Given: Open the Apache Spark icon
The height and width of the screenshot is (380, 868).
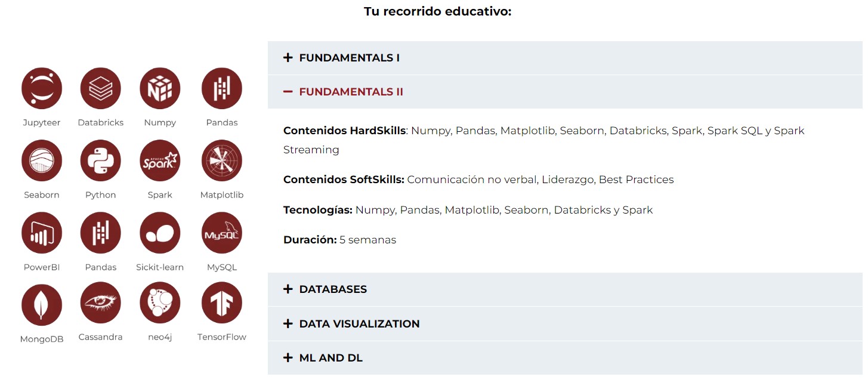Looking at the screenshot, I should pyautogui.click(x=160, y=160).
